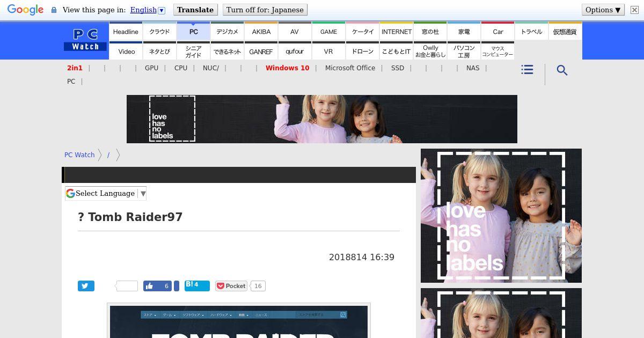Open the INTERNET tab
Image resolution: width=644 pixels, height=338 pixels.
point(396,32)
